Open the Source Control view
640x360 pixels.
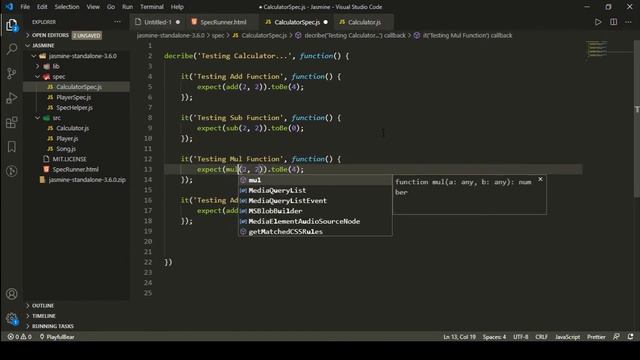tap(11, 73)
